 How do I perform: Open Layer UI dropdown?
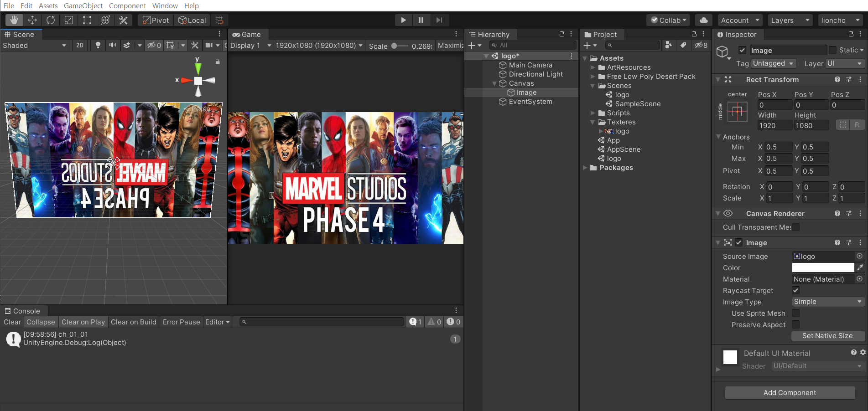coord(845,63)
